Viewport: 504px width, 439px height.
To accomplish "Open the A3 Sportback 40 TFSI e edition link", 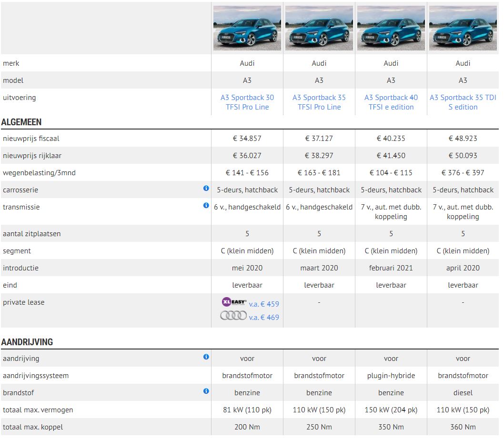I will 391,102.
